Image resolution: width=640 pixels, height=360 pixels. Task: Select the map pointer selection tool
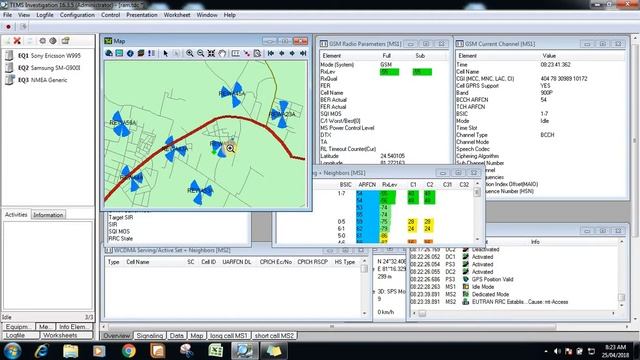click(165, 53)
